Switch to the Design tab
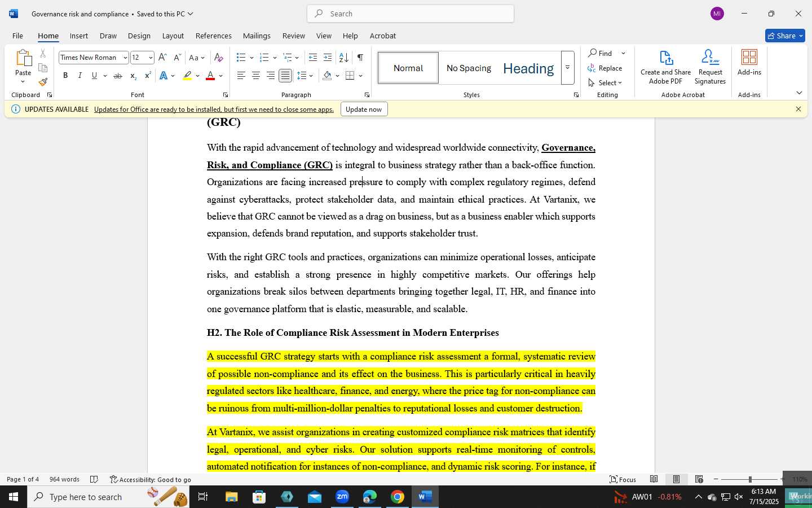This screenshot has width=812, height=508. 139,36
